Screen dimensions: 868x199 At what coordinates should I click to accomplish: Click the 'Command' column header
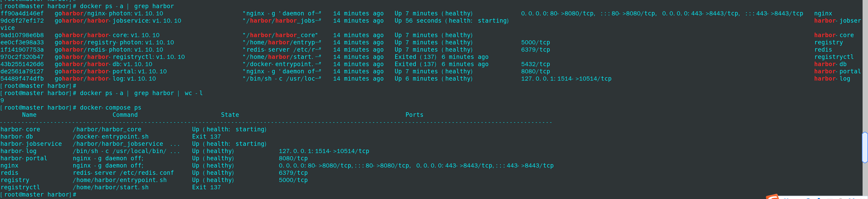click(x=125, y=115)
